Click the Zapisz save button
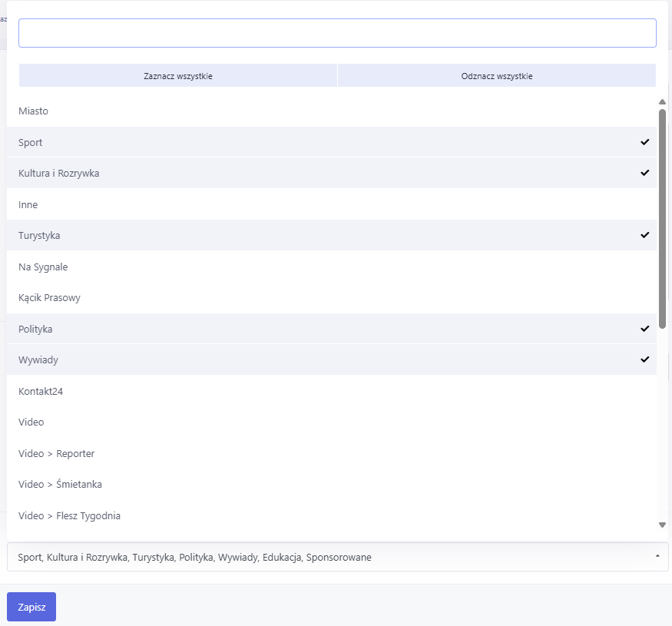This screenshot has height=626, width=672. (x=31, y=607)
